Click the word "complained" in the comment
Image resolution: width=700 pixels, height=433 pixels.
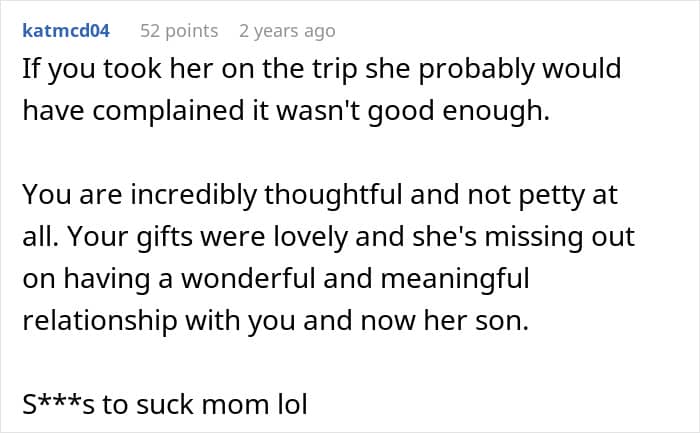click(194, 111)
